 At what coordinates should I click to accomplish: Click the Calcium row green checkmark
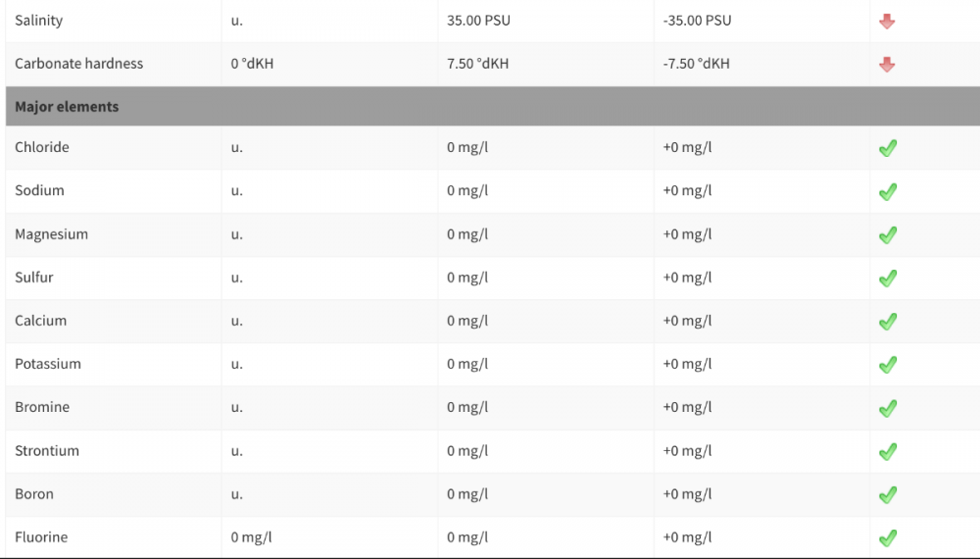click(x=888, y=322)
